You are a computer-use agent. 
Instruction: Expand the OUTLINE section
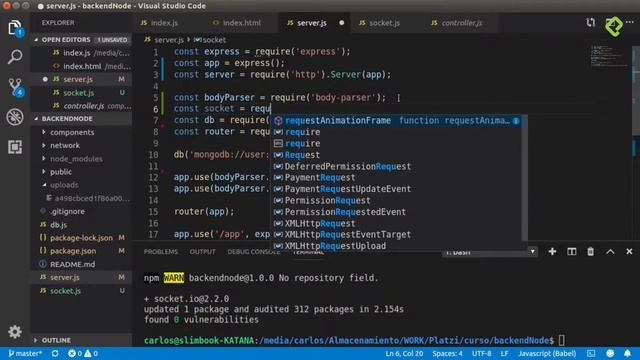[x=56, y=340]
